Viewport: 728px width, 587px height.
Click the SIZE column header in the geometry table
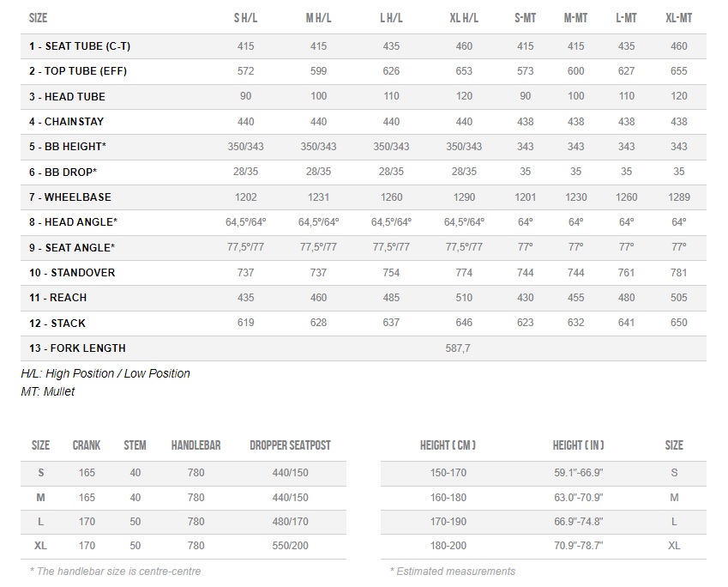point(38,18)
